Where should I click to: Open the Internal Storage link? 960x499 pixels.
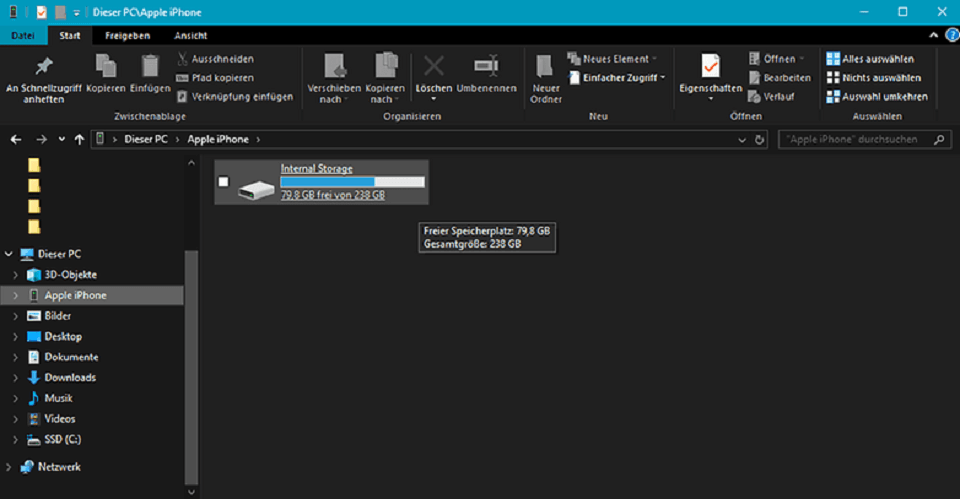[x=316, y=168]
